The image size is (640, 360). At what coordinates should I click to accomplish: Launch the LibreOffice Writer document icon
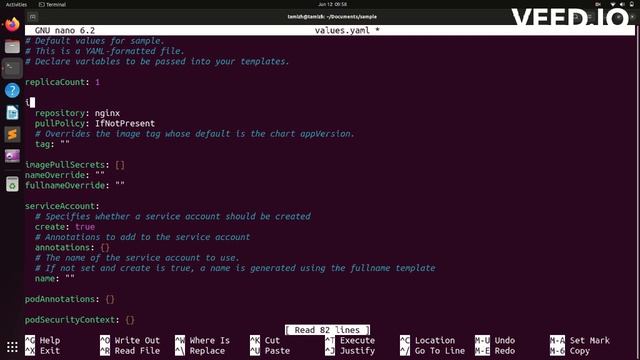[x=12, y=112]
